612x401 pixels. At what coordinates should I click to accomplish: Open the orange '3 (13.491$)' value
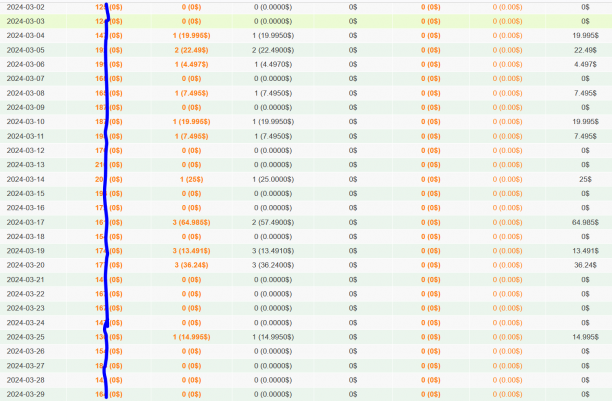pyautogui.click(x=191, y=251)
